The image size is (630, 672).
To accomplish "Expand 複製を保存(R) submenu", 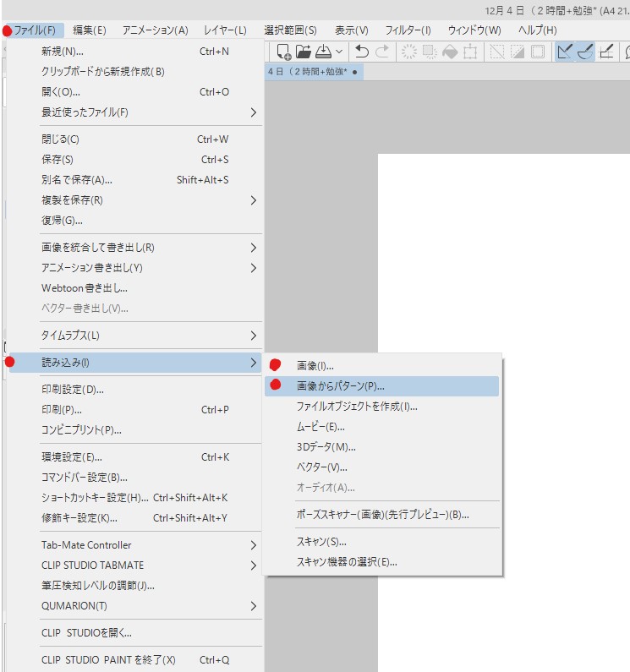I will pos(135,200).
